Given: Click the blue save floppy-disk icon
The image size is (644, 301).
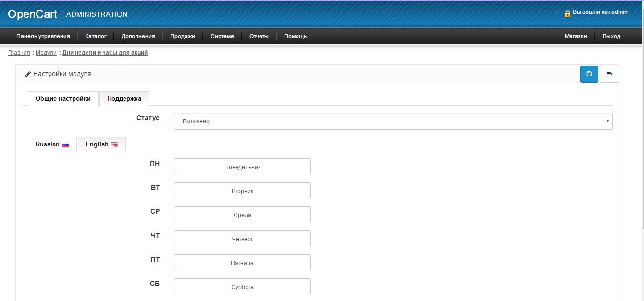Looking at the screenshot, I should point(589,74).
